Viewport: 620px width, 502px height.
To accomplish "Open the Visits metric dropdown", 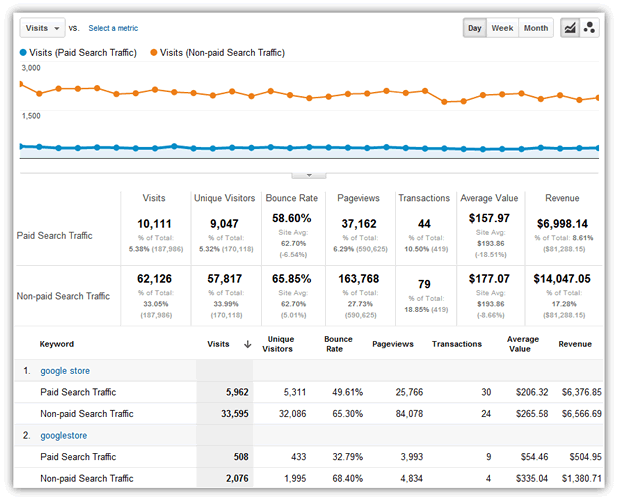I will pos(42,28).
